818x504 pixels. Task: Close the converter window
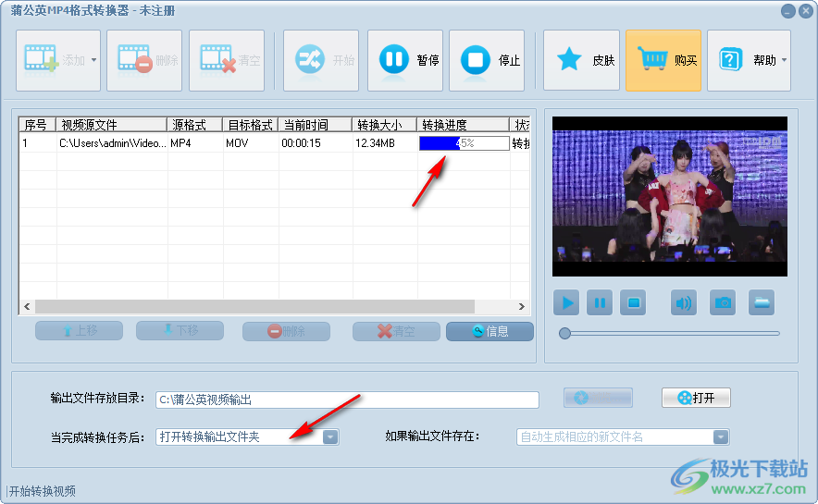point(807,11)
